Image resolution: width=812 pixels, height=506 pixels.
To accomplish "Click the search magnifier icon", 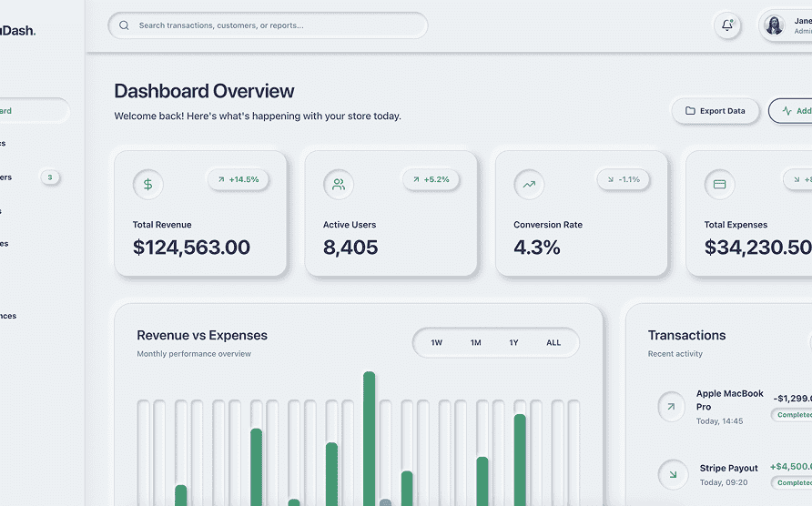I will pyautogui.click(x=124, y=25).
